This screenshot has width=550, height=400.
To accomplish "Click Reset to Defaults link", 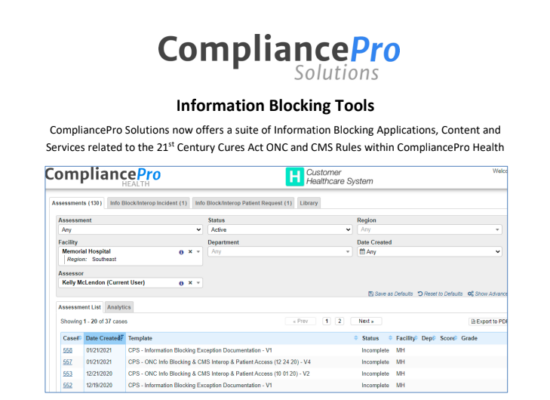I will pos(440,294).
